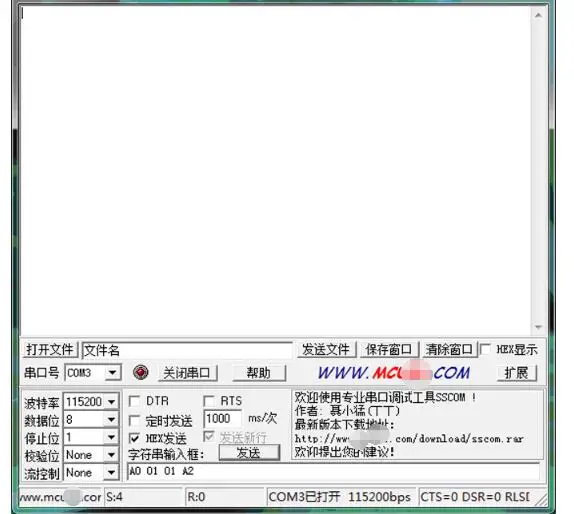
Task: Uncheck the HEX发送 checkbox
Action: (134, 438)
